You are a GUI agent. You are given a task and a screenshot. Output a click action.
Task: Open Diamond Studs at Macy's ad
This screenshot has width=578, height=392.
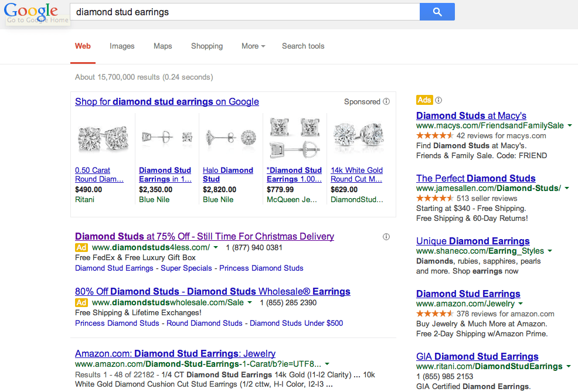pyautogui.click(x=471, y=115)
